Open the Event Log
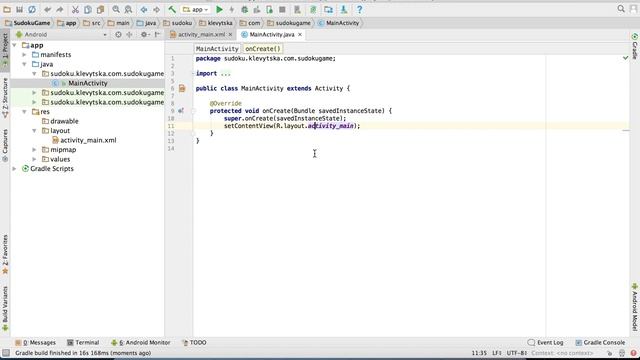640x360 pixels. [x=545, y=342]
